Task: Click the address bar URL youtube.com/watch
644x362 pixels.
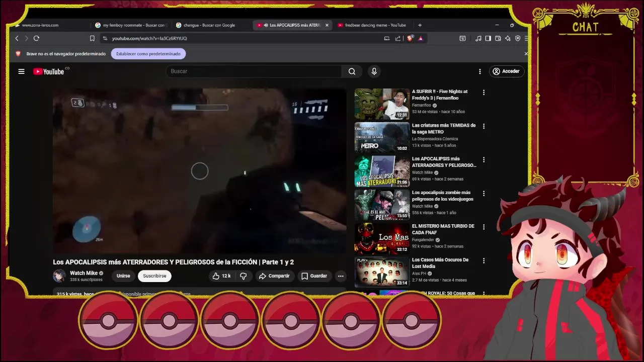Action: [x=149, y=38]
